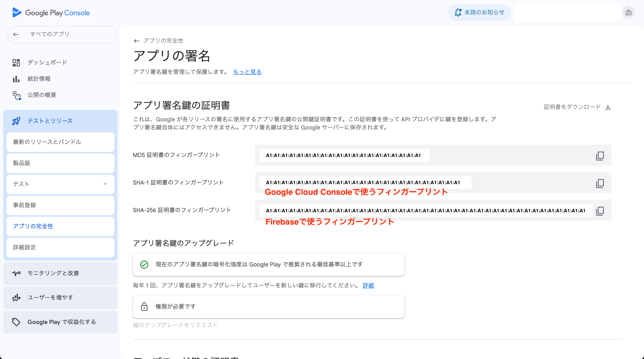Open the 統計情報 statistics page
This screenshot has width=644, height=359.
(39, 79)
